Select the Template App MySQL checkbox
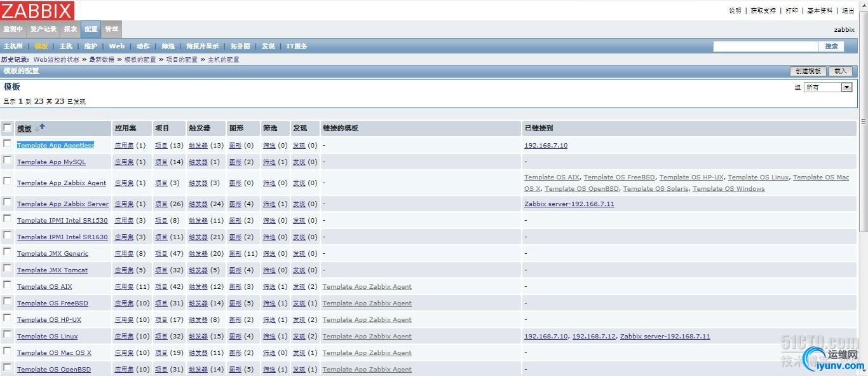Image resolution: width=868 pixels, height=376 pixels. (x=8, y=161)
